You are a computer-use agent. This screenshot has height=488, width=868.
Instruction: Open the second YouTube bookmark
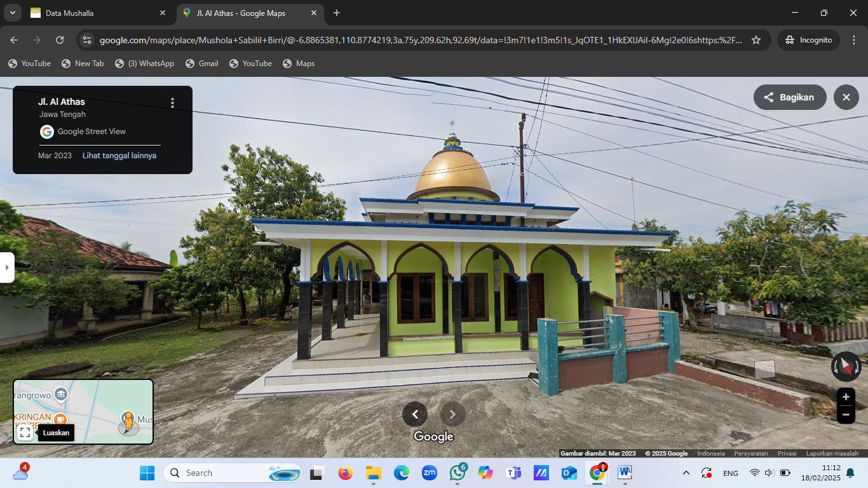click(250, 64)
